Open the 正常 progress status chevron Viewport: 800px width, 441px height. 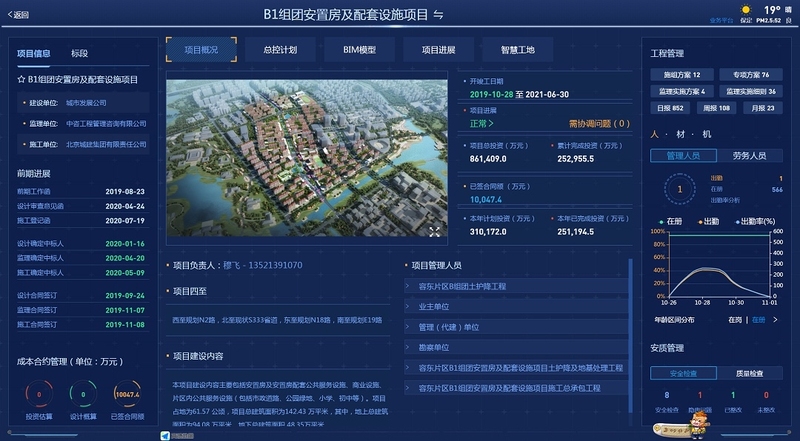[491, 123]
